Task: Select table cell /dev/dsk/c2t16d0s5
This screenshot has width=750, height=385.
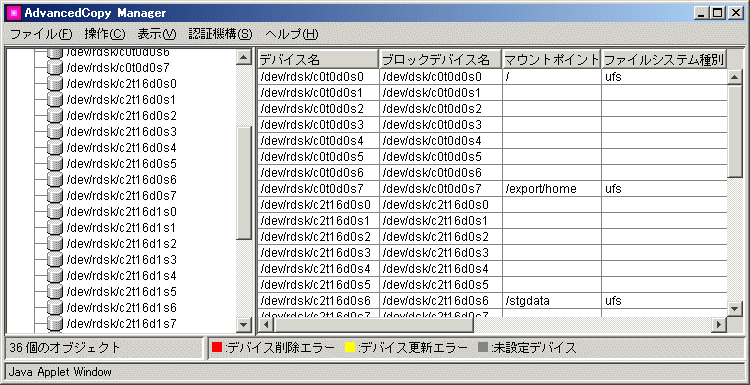Action: [x=441, y=285]
